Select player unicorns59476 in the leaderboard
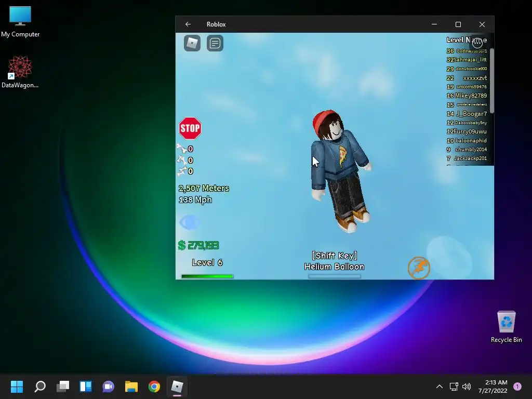The image size is (532, 399). (472, 87)
